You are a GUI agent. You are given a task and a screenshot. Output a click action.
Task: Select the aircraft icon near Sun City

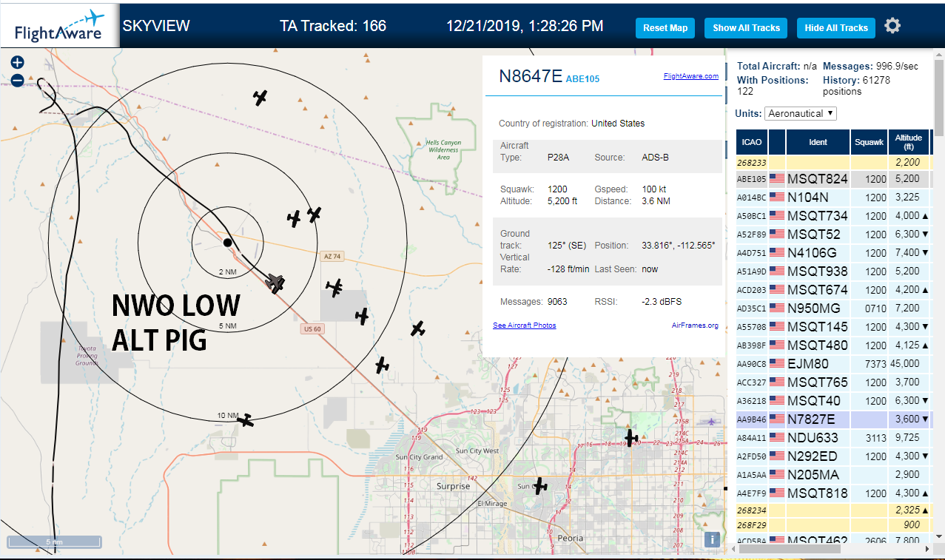541,486
